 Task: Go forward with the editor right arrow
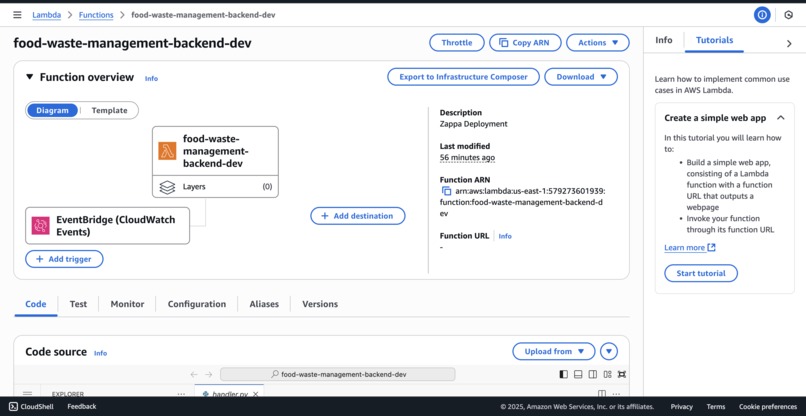coord(209,374)
